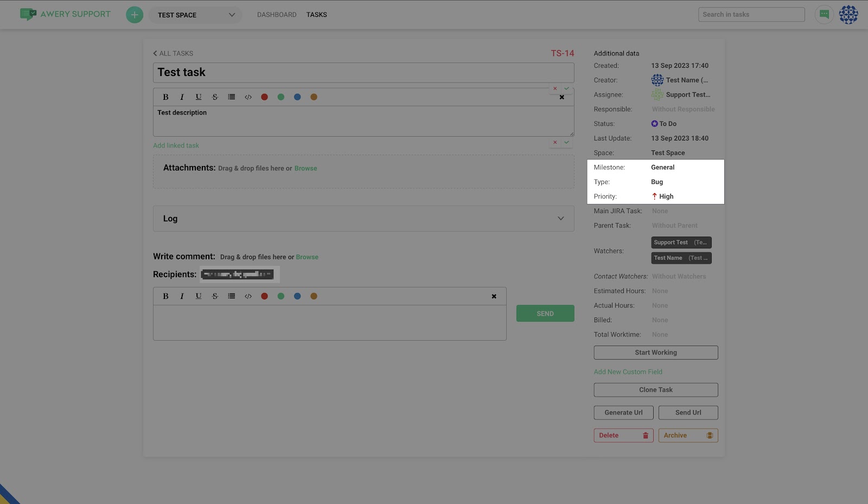Select blue color in comment editor

click(297, 296)
